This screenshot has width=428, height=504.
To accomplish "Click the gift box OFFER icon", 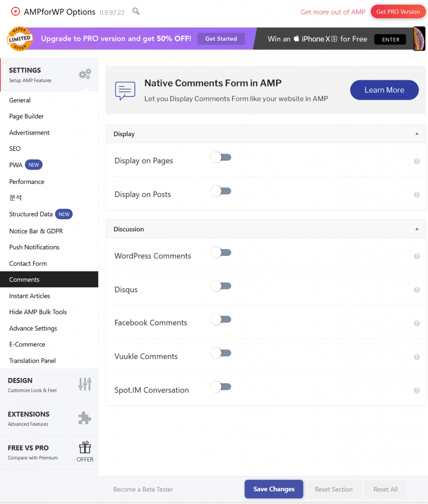I will tap(85, 448).
